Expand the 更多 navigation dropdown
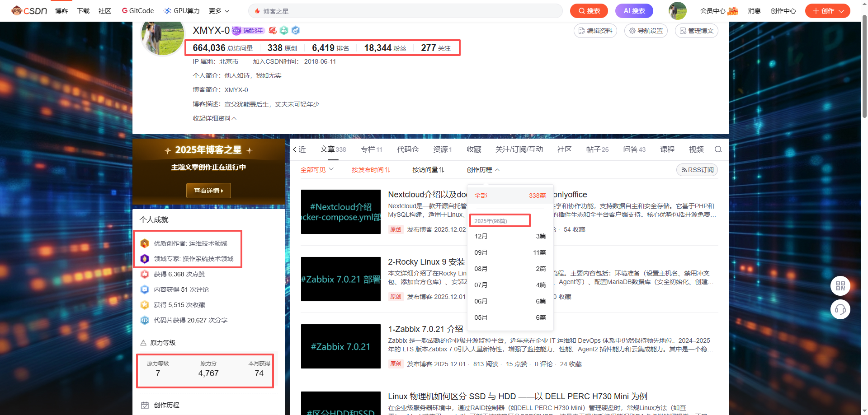This screenshot has height=415, width=868. tap(219, 11)
